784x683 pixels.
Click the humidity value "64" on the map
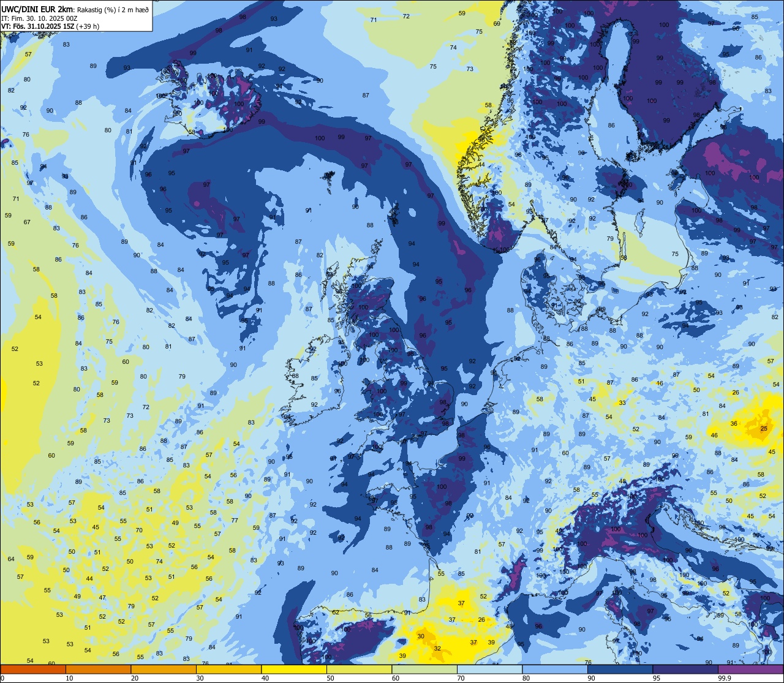pyautogui.click(x=11, y=559)
